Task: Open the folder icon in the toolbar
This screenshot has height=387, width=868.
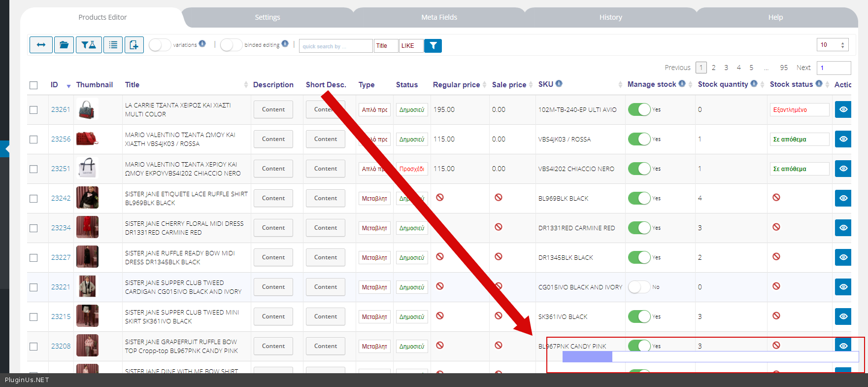Action: click(64, 45)
